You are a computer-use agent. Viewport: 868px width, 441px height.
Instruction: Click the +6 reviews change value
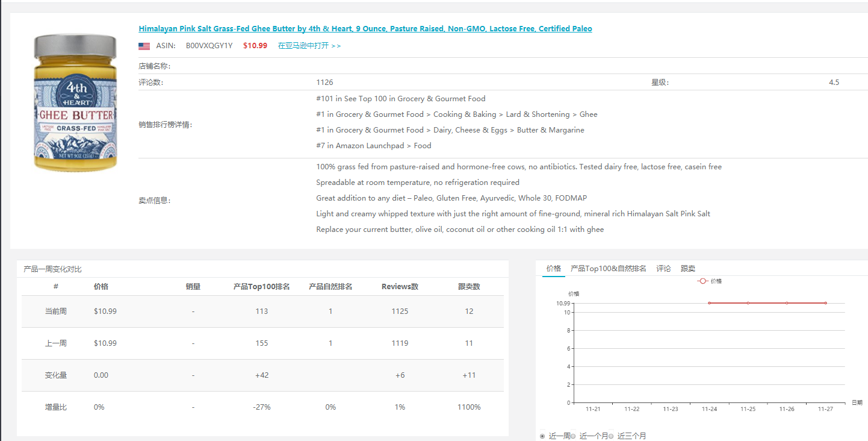click(400, 375)
